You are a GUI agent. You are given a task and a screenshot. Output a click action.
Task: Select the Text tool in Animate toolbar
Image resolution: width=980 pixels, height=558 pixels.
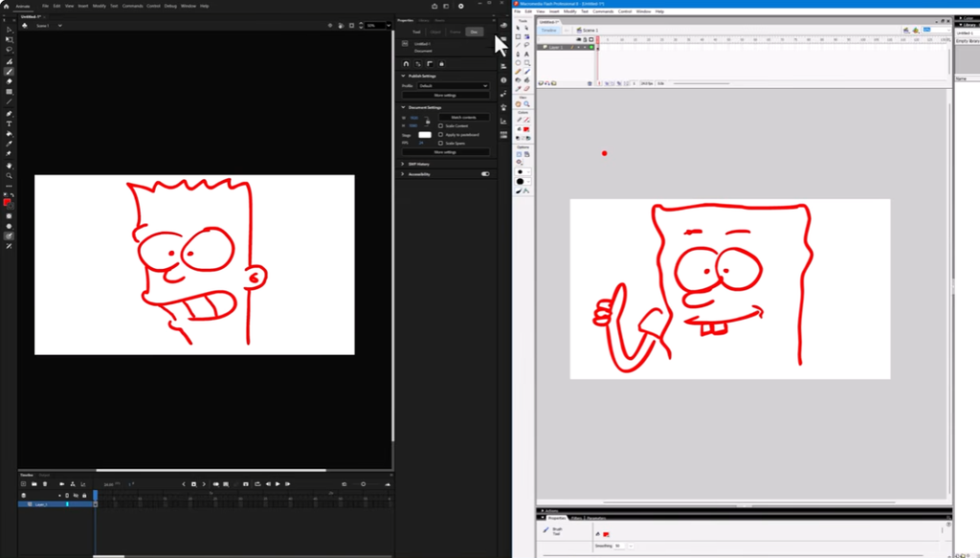point(9,123)
